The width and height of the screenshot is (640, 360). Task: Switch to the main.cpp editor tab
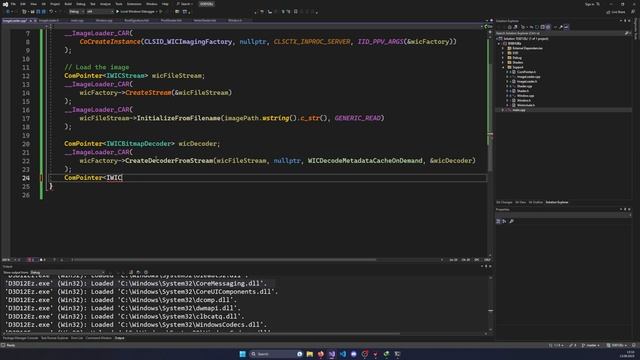tap(77, 20)
